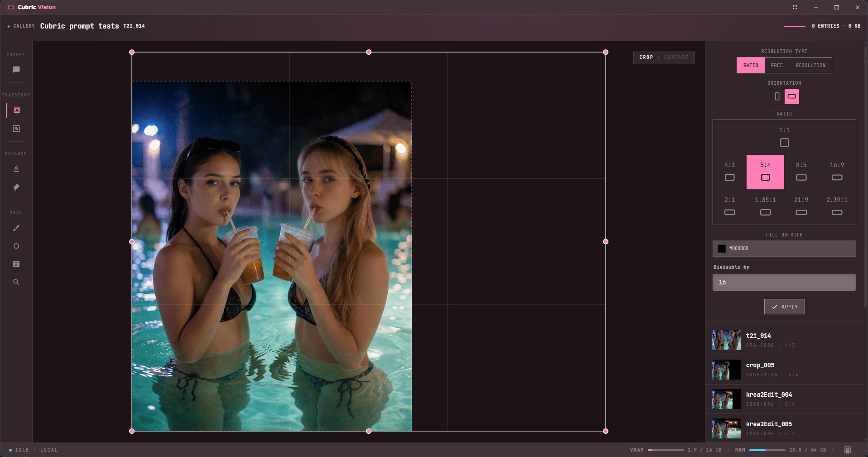Open the Prompt chat bubble tool
The width and height of the screenshot is (868, 457).
point(16,70)
